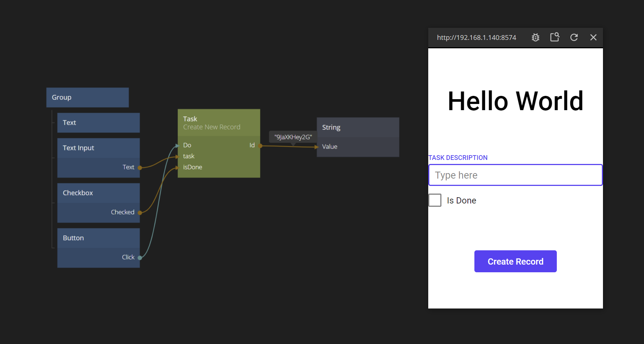Select the Checkbox node header
This screenshot has width=644, height=344.
(x=98, y=193)
